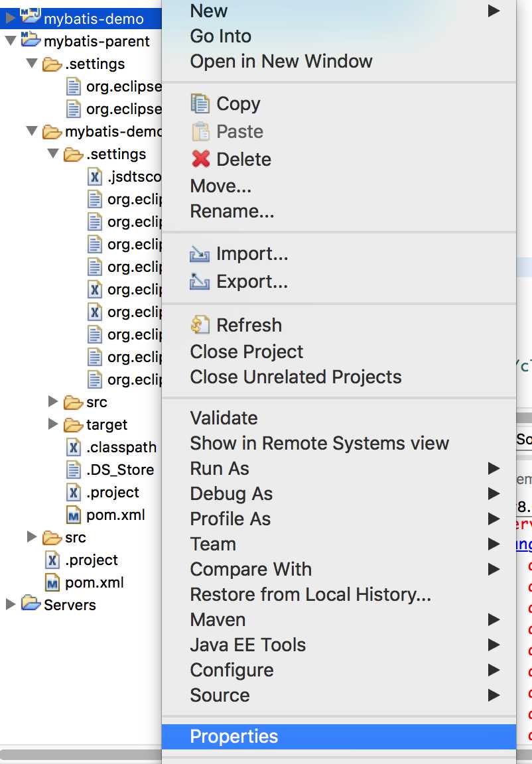Collapse the top-level .settings folder
The image size is (532, 764).
[32, 63]
